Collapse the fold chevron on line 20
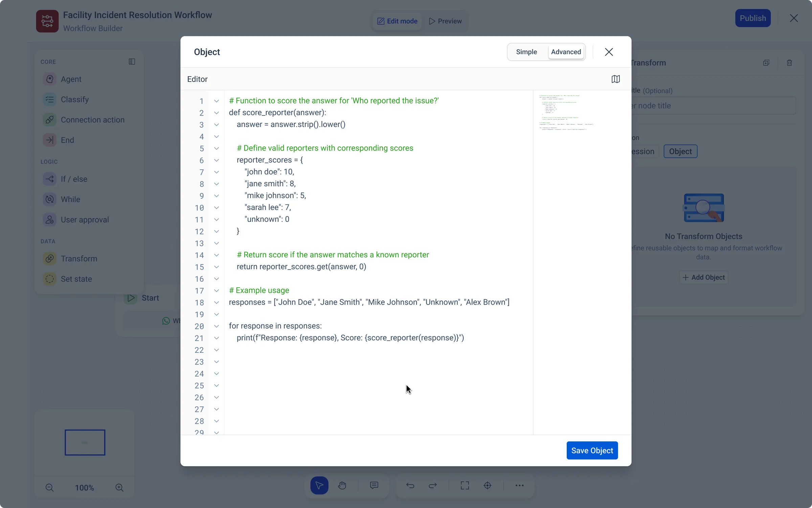 tap(217, 326)
